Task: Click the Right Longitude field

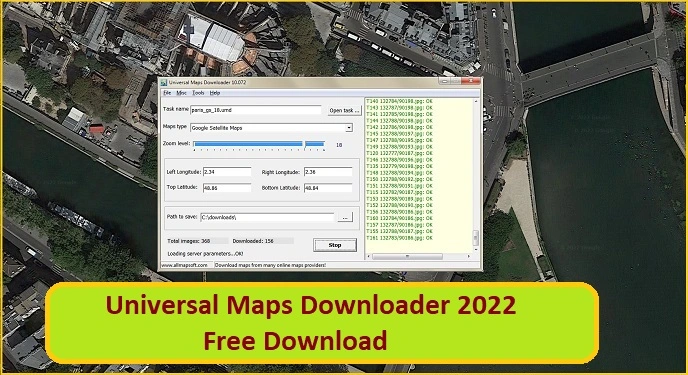Action: (328, 172)
